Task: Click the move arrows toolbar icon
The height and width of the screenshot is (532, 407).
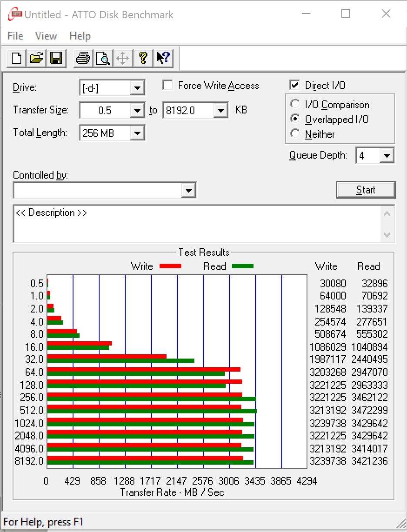Action: tap(123, 58)
